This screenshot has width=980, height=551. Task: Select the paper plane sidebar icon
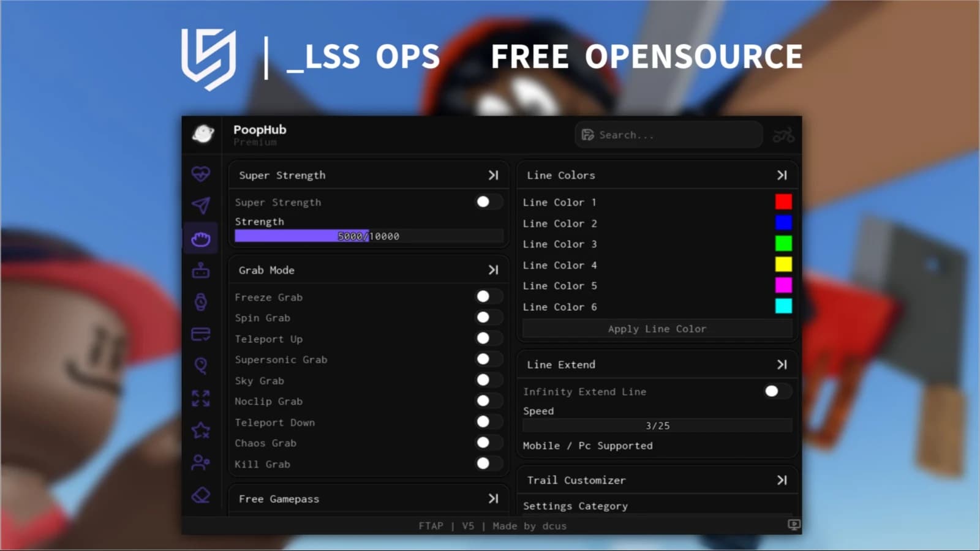point(201,206)
